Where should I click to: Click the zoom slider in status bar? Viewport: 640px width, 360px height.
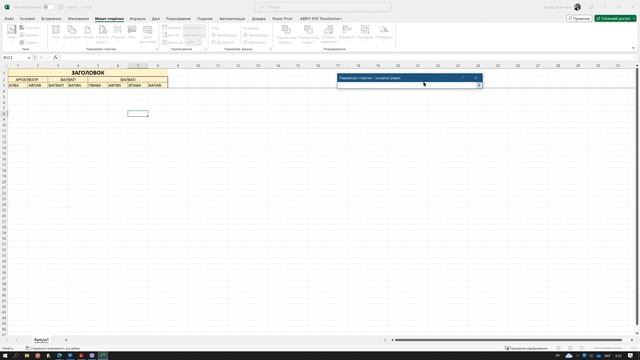pos(608,348)
